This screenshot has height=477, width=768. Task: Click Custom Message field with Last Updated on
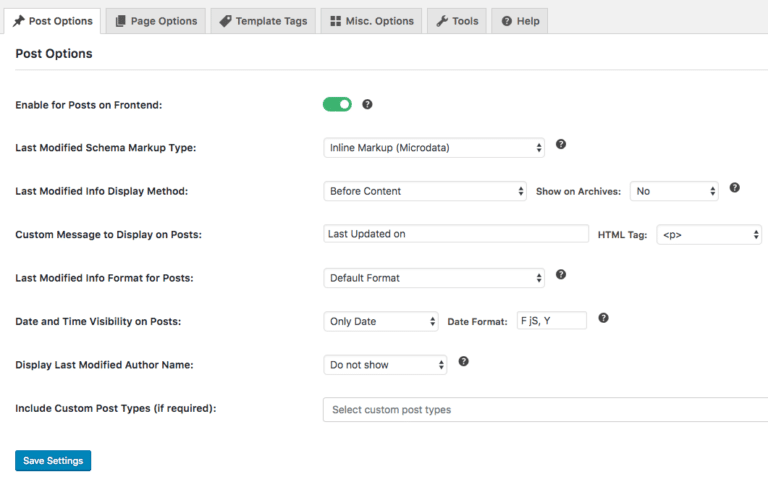456,234
